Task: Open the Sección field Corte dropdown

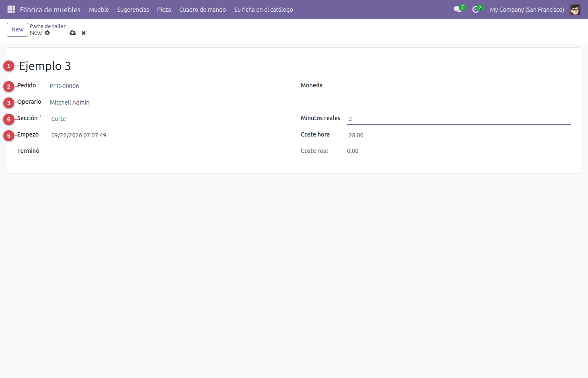Action: [168, 119]
